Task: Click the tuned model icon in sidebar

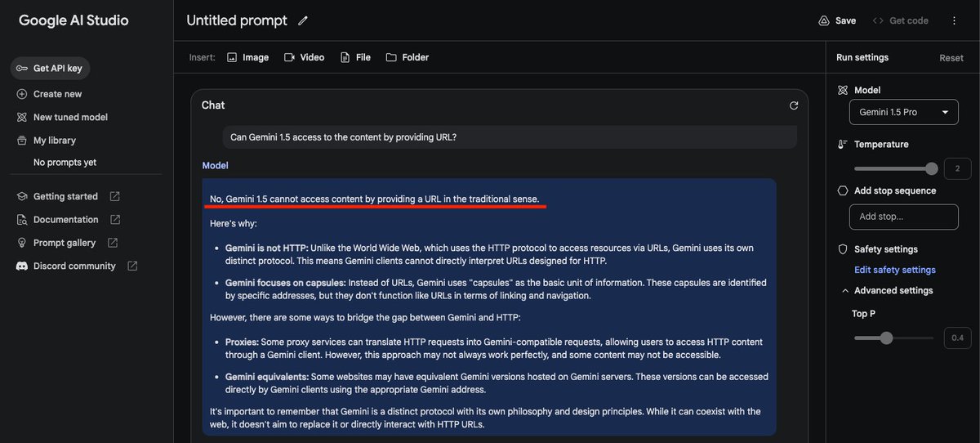Action: pos(22,117)
